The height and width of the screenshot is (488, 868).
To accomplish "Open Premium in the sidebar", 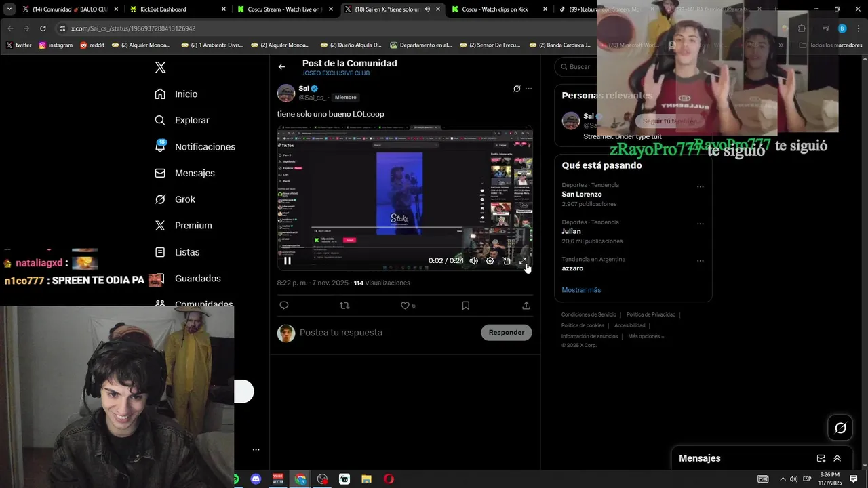I will click(183, 226).
